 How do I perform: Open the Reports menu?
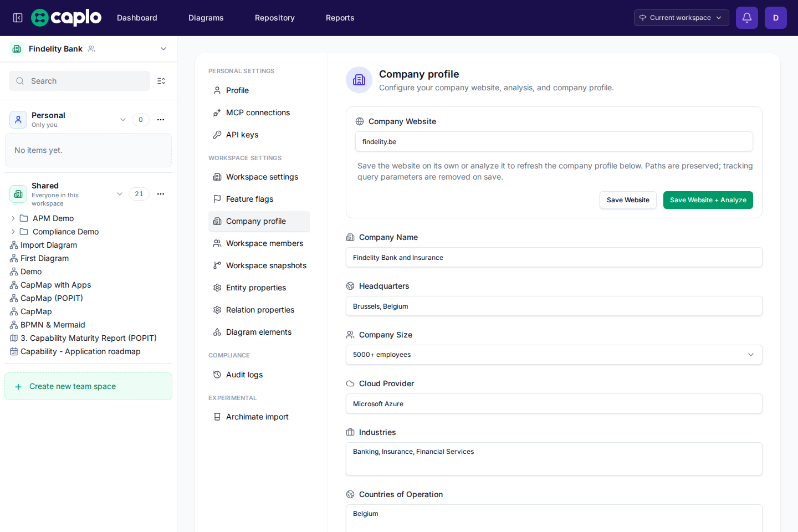click(340, 18)
